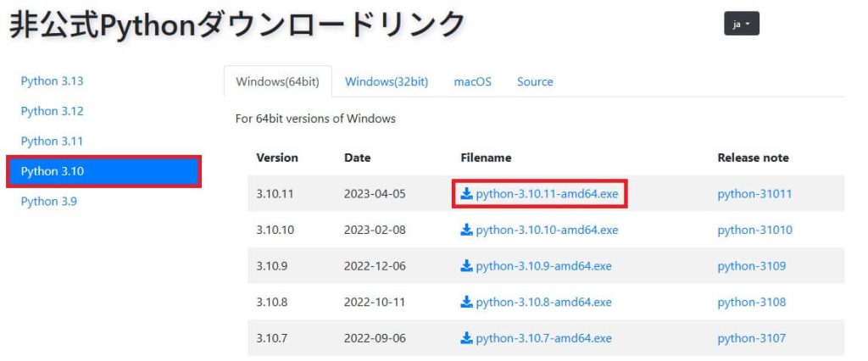Screen dimensions: 868x361
Task: Select the highlighted Python 3.10 item
Action: pyautogui.click(x=104, y=172)
